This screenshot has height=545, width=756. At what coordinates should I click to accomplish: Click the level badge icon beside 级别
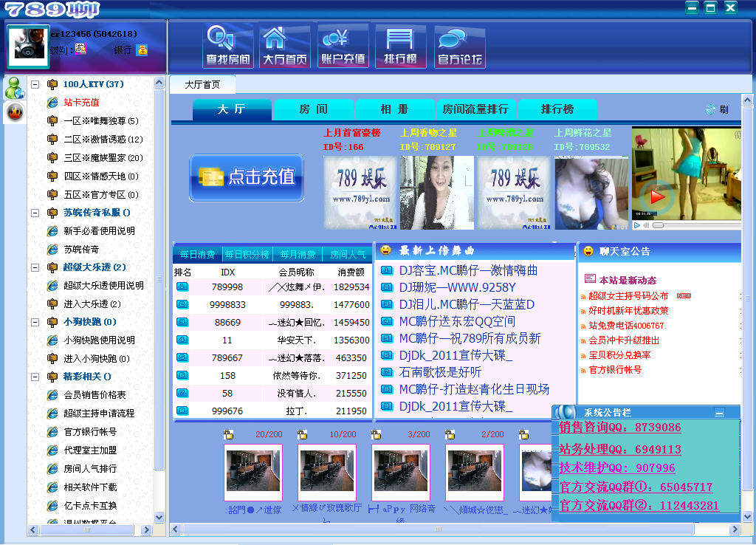(x=80, y=49)
